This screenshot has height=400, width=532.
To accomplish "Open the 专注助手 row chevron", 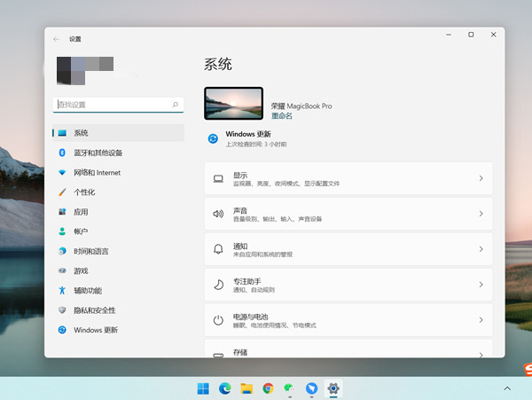I will click(x=481, y=285).
